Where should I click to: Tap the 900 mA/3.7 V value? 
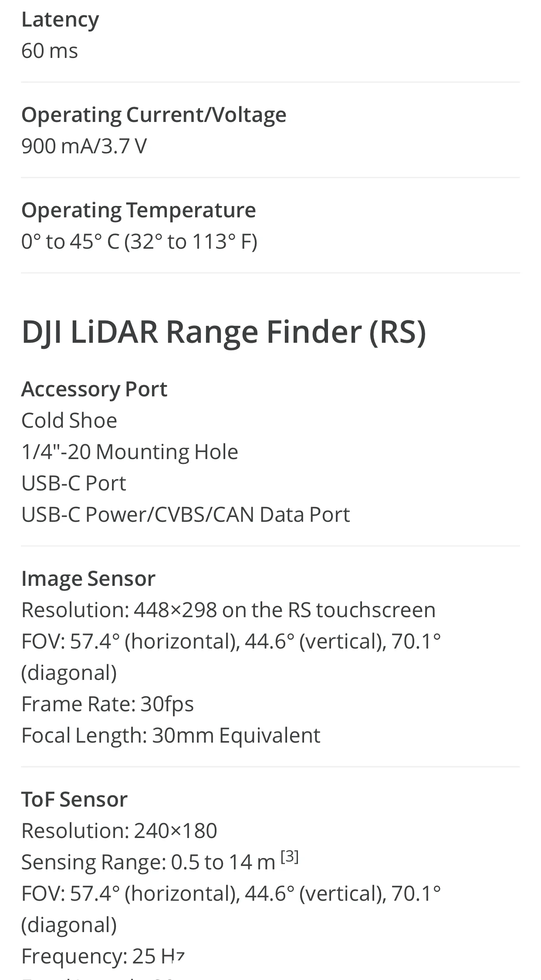point(84,146)
